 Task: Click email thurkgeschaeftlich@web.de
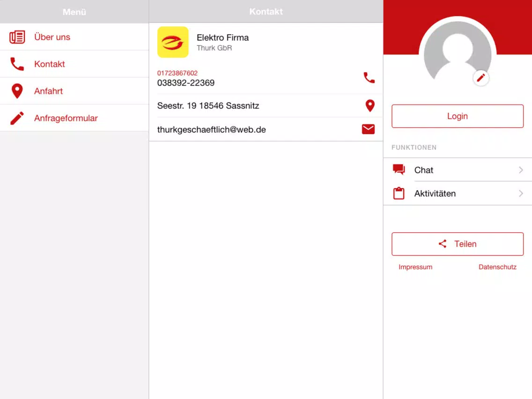pos(211,130)
